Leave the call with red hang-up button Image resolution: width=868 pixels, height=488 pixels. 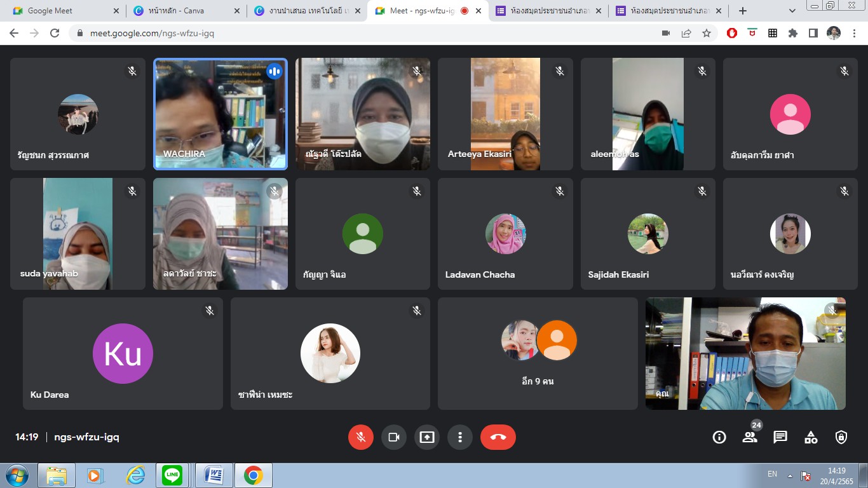click(498, 437)
